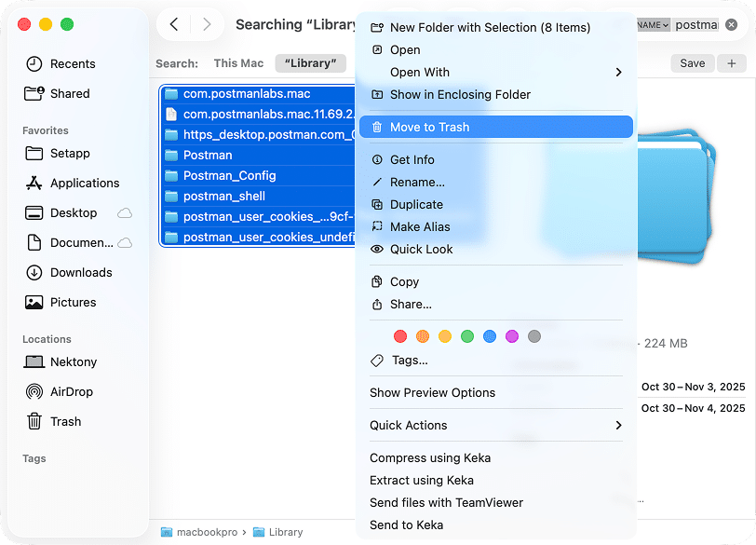Apply the red color tag
The height and width of the screenshot is (545, 756).
point(400,336)
